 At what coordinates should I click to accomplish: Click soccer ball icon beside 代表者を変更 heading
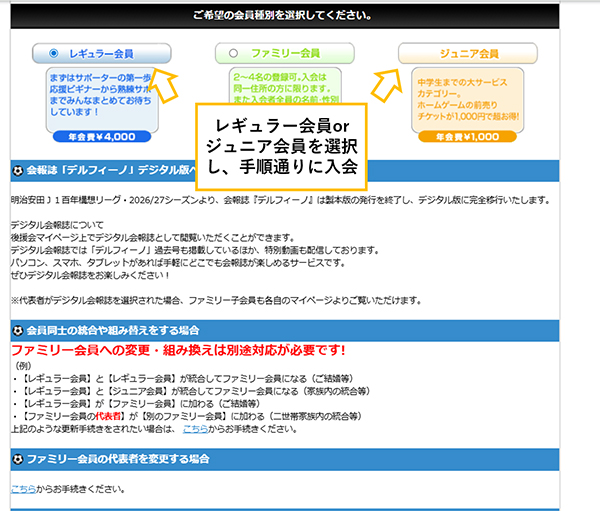pos(17,459)
